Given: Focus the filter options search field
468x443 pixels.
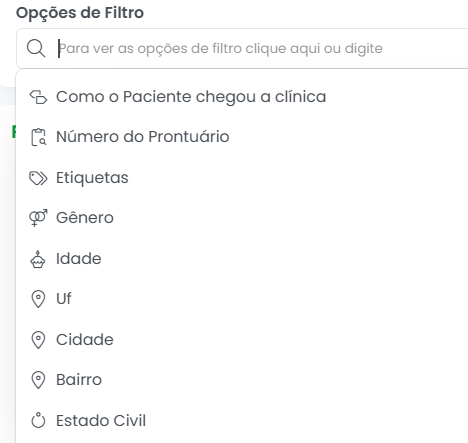Looking at the screenshot, I should pyautogui.click(x=242, y=49).
